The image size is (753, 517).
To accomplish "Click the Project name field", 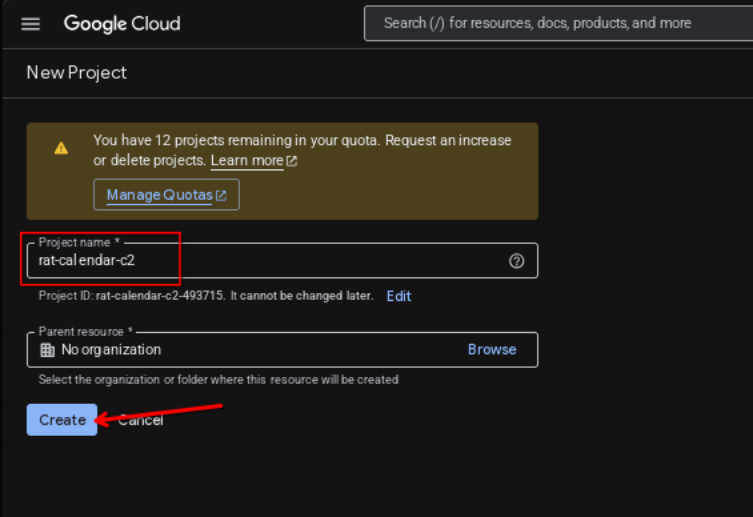I will (282, 261).
